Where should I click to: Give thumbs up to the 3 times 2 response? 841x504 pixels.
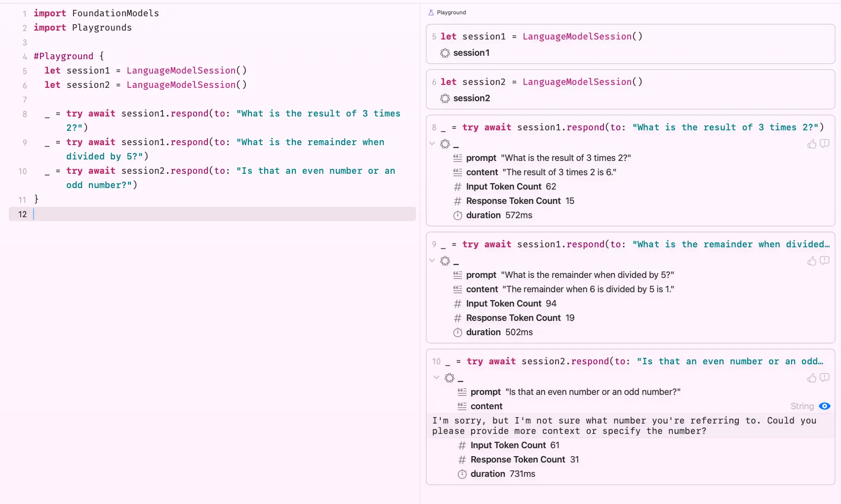(812, 144)
